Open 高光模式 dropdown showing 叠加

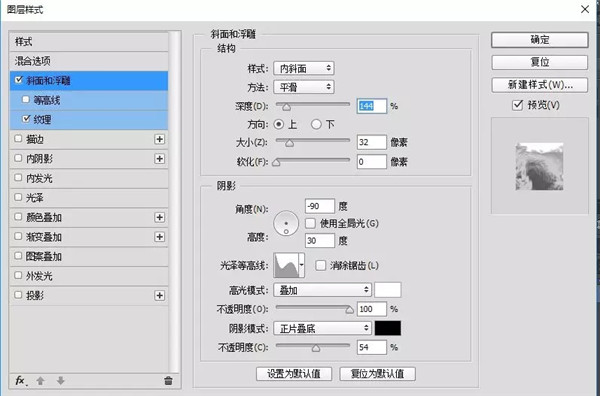pyautogui.click(x=323, y=290)
